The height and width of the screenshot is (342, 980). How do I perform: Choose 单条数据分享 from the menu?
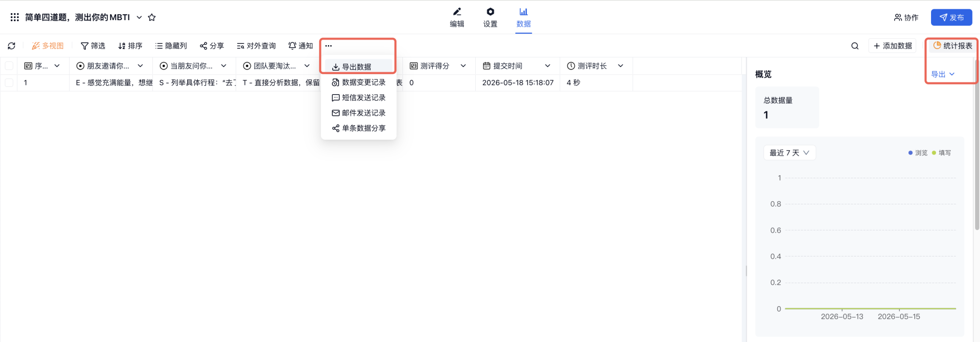tap(359, 128)
